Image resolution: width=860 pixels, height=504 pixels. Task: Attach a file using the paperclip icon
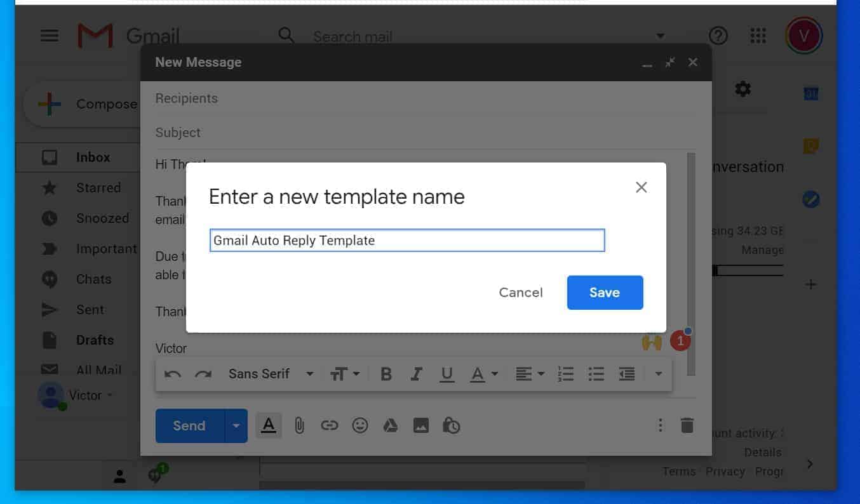[299, 425]
